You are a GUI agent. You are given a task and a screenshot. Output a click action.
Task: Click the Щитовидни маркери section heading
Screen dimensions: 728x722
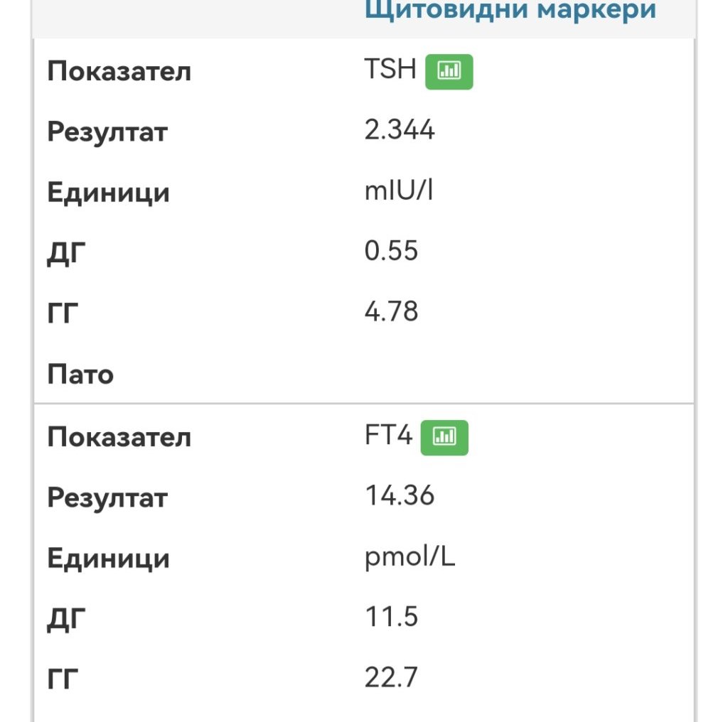510,10
